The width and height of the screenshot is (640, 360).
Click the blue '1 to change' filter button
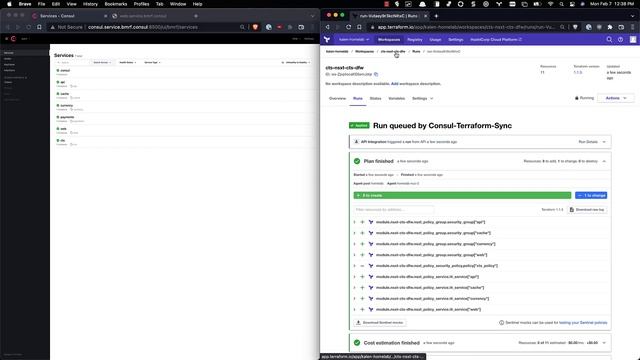(x=591, y=196)
